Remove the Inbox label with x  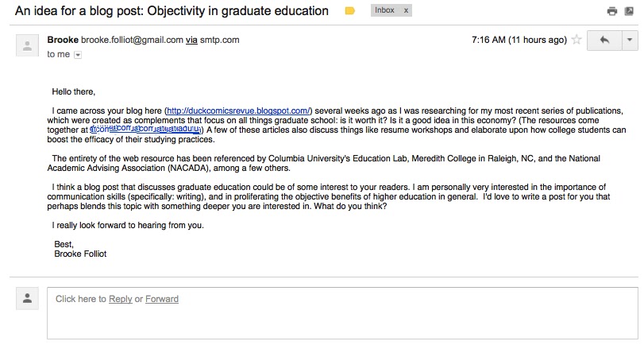[406, 10]
